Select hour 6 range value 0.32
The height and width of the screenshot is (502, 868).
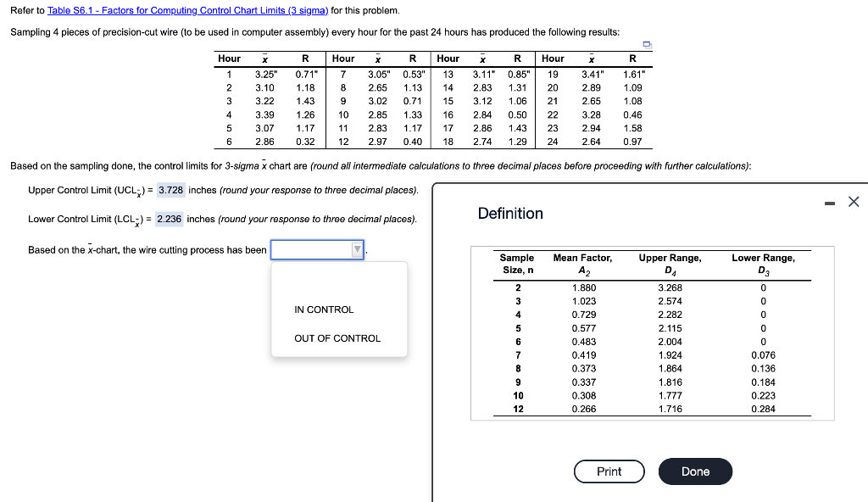tap(305, 142)
